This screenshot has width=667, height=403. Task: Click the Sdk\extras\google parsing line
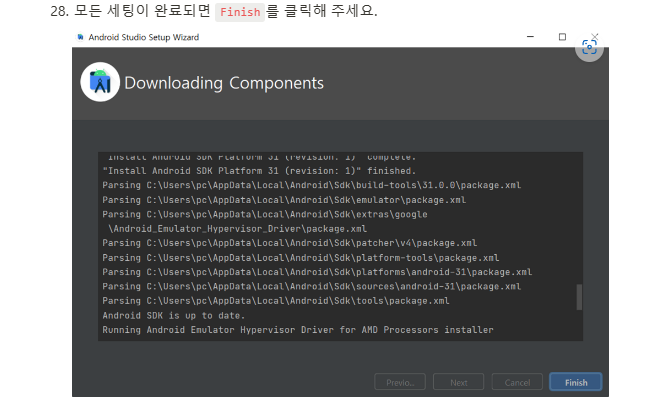(x=265, y=214)
